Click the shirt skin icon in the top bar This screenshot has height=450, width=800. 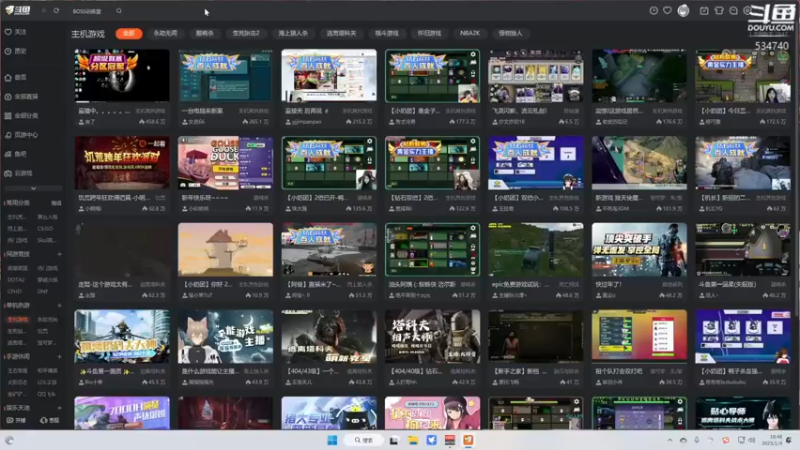coord(719,11)
